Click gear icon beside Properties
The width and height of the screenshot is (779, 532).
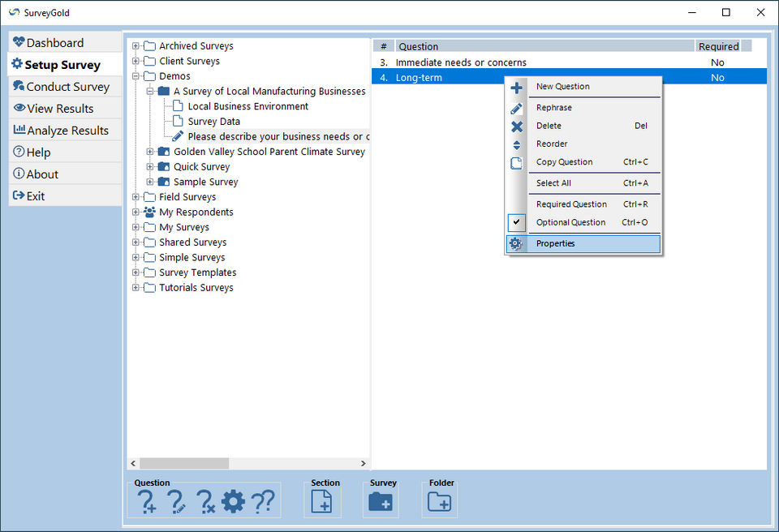[516, 243]
